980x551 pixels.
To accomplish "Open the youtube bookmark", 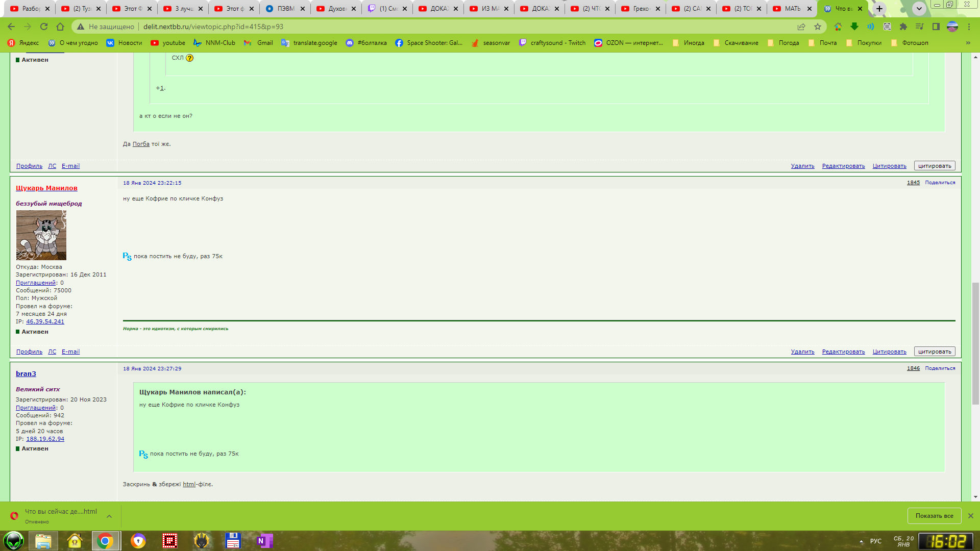I will tap(168, 43).
